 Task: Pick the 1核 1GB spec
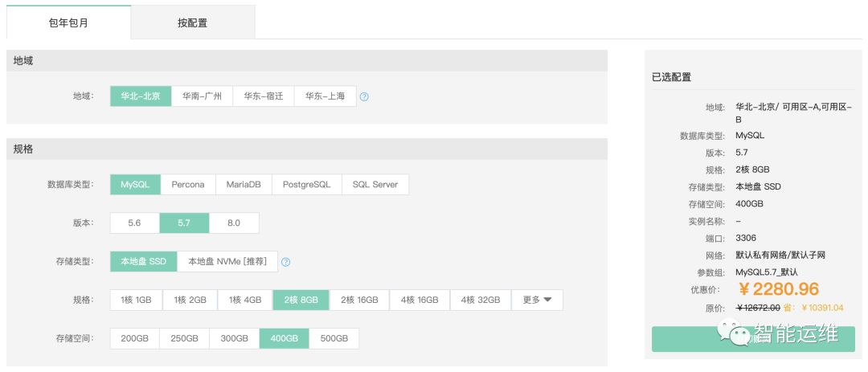coord(136,300)
